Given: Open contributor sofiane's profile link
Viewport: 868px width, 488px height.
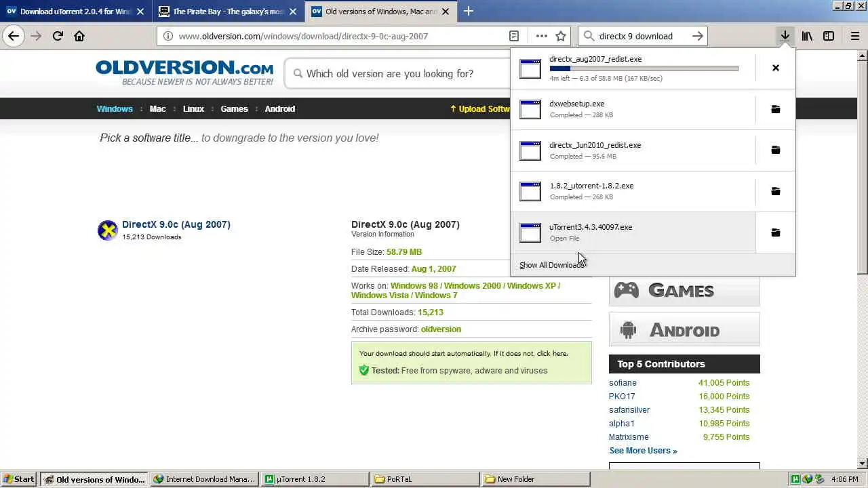Looking at the screenshot, I should click(623, 383).
